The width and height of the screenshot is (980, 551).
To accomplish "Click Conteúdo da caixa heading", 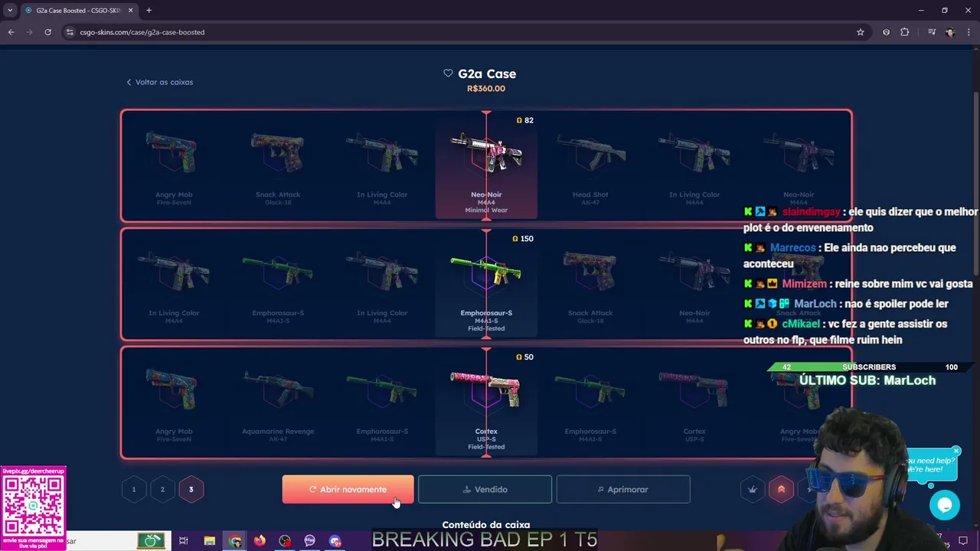I will (486, 525).
